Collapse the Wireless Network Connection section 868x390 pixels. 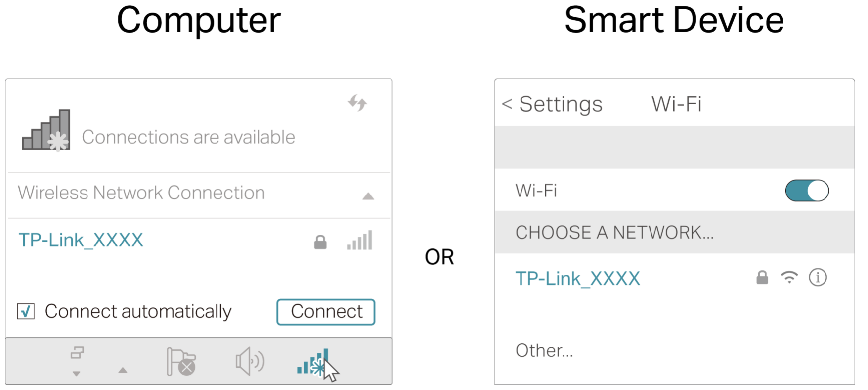(x=368, y=196)
